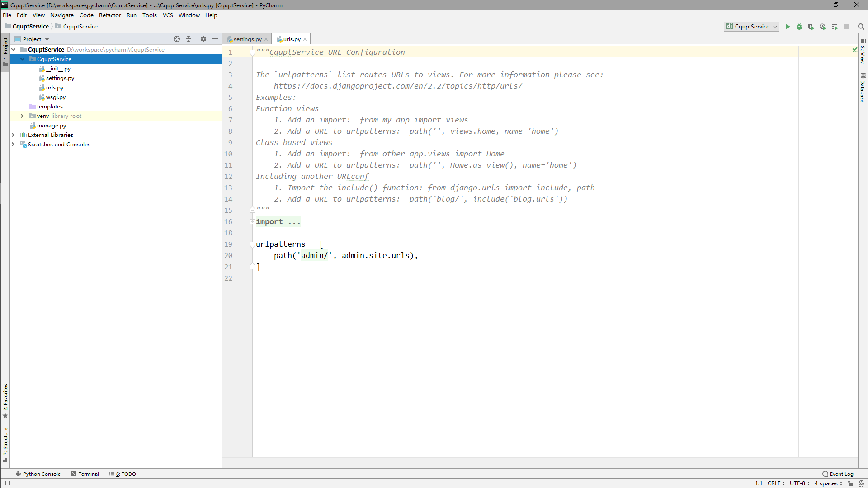Expand the venv library root folder
The width and height of the screenshot is (868, 488).
[x=22, y=116]
